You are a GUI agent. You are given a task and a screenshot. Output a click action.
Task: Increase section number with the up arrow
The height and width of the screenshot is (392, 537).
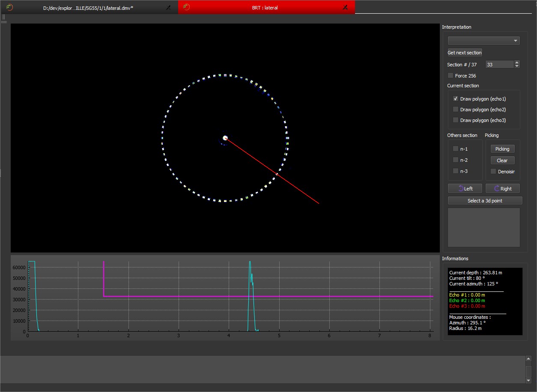517,62
